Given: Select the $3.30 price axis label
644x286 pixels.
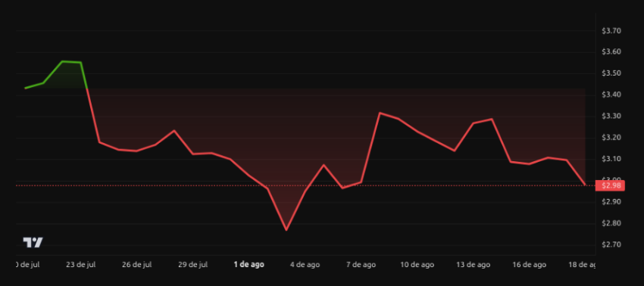Looking at the screenshot, I should (611, 116).
